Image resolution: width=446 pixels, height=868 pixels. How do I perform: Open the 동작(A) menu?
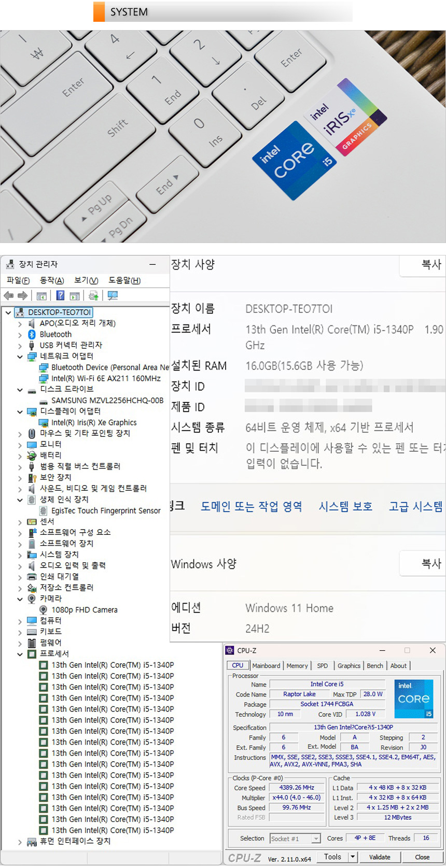[x=52, y=280]
